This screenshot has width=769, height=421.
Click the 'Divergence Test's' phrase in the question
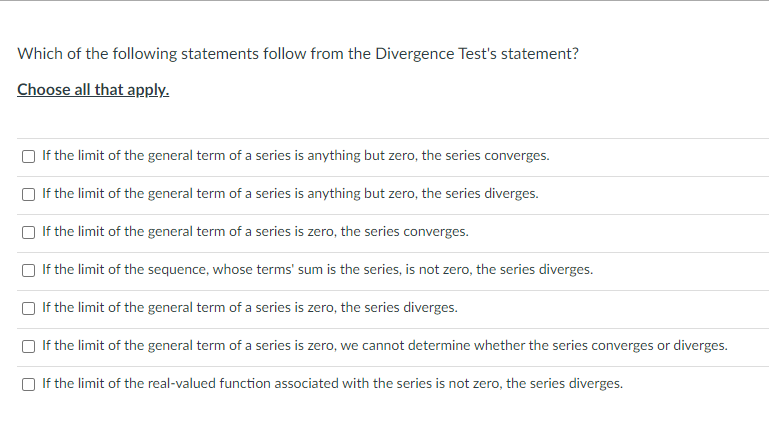[436, 53]
